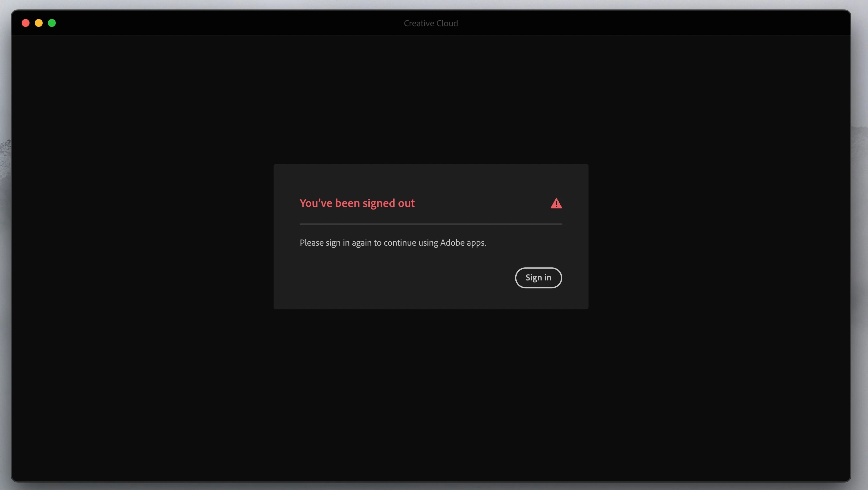868x490 pixels.
Task: Click the Sign in button
Action: click(x=538, y=278)
